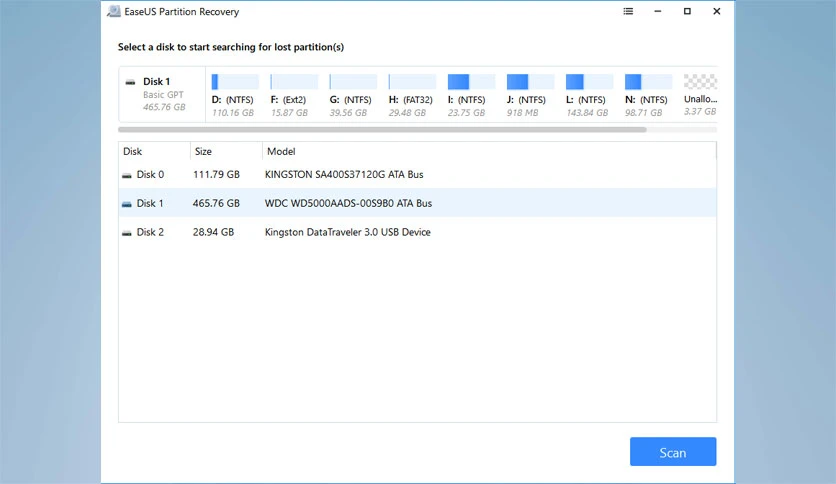
Task: Select the F: (Ext2) partition bar
Action: click(x=294, y=82)
